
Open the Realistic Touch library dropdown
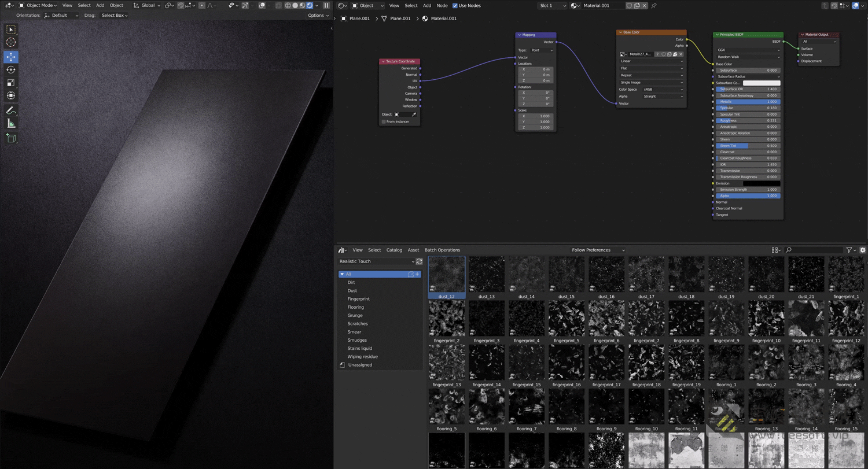click(x=376, y=261)
